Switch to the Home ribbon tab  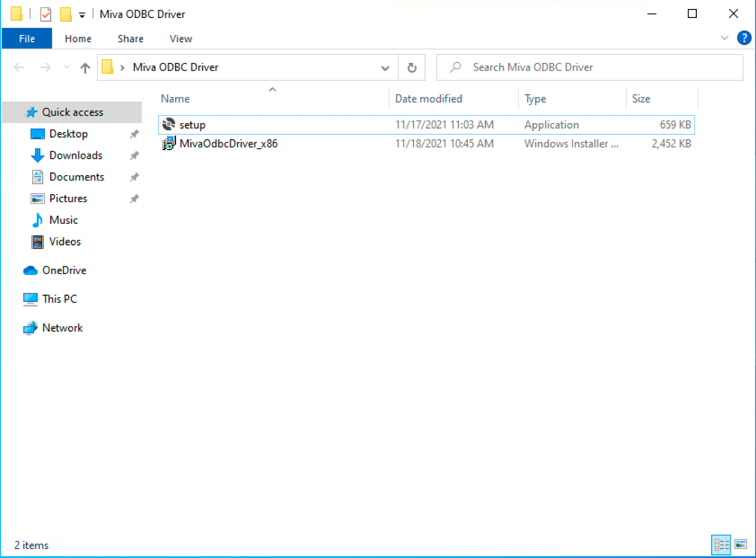78,39
